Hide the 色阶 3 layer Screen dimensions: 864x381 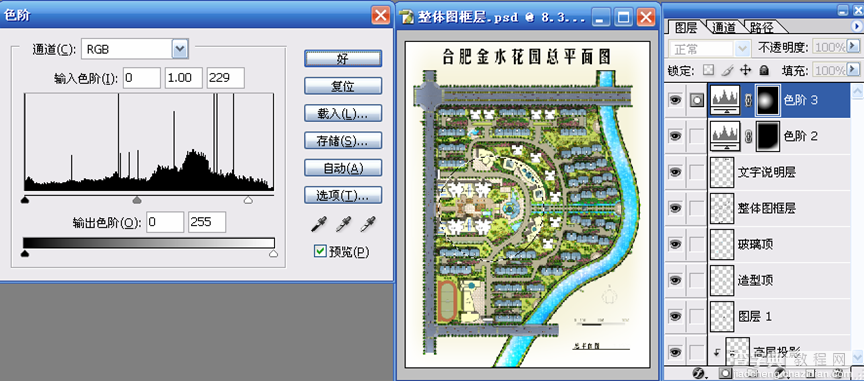[675, 100]
